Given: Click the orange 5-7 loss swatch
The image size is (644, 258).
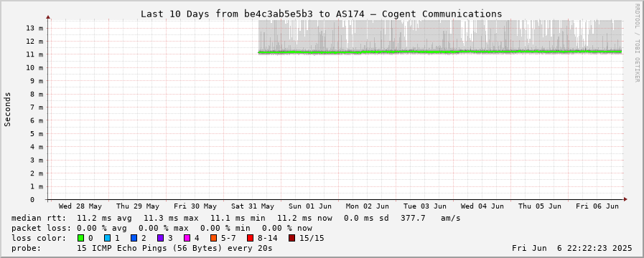Looking at the screenshot, I should [213, 238].
